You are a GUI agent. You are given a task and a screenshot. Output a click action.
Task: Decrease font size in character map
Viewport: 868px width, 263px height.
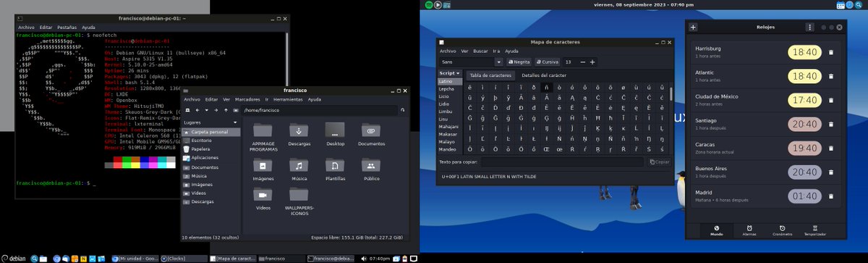[583, 62]
